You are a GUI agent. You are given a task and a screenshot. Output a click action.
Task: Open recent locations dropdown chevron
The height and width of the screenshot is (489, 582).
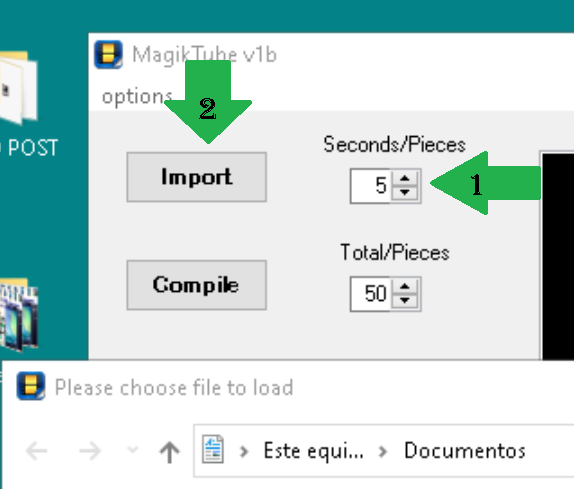[x=133, y=450]
